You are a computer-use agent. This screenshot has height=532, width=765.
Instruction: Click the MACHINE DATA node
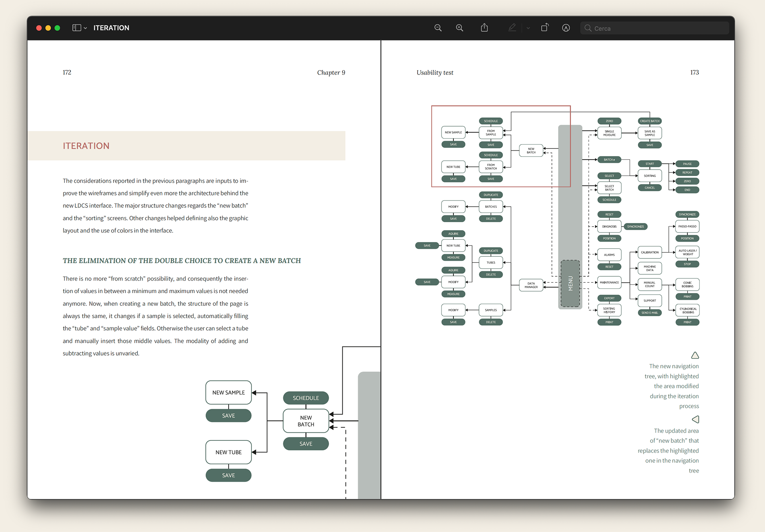point(650,268)
